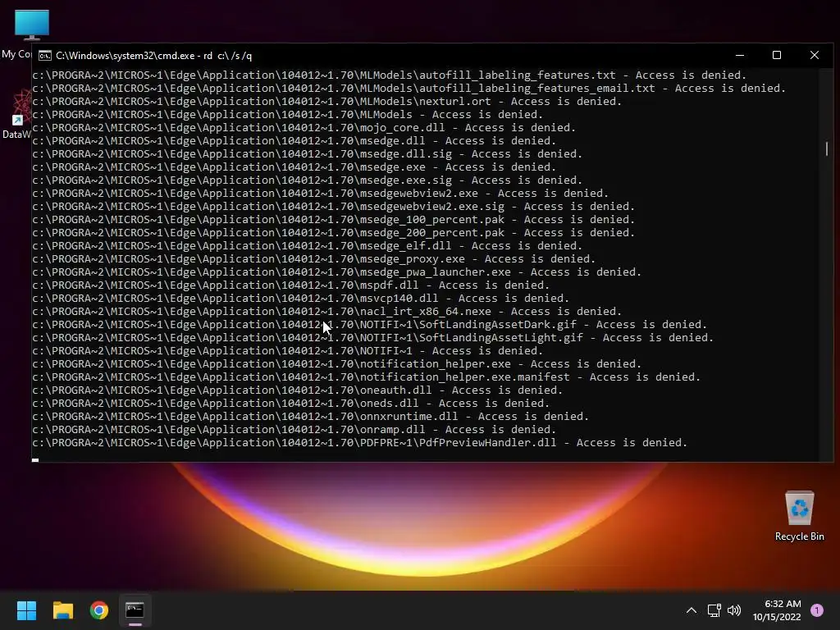Click the line with msedge_elf.dll
Screen dimensions: 840x630
307,246
